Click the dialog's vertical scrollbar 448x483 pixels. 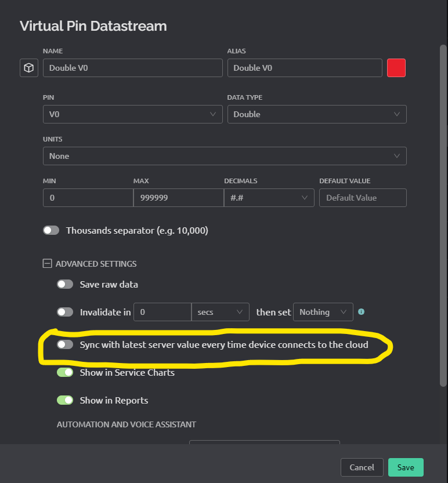[443, 216]
